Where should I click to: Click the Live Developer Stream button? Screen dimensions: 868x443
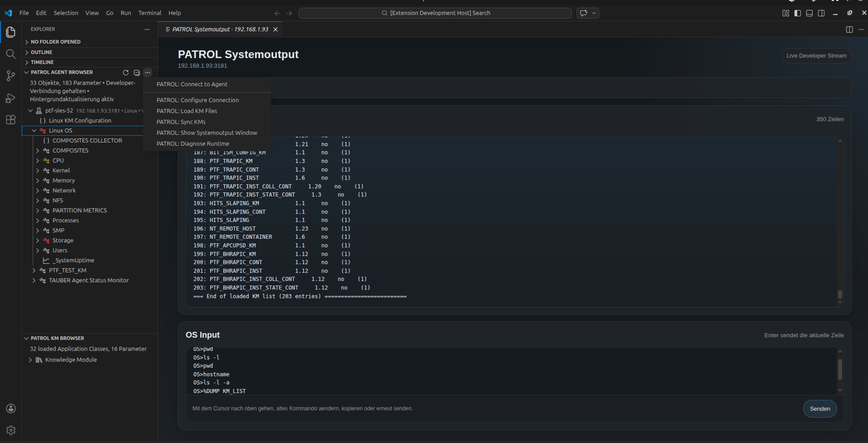(816, 56)
